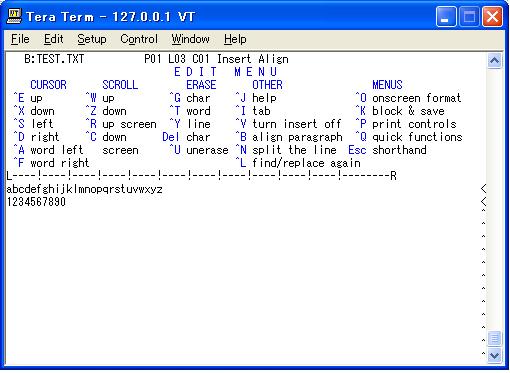Click the SCROLL column heading

[120, 85]
